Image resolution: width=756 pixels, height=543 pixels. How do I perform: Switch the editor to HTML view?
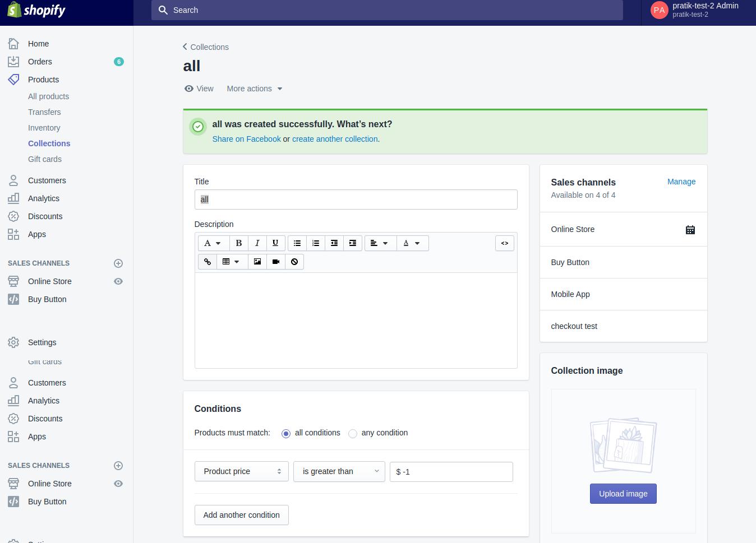505,243
